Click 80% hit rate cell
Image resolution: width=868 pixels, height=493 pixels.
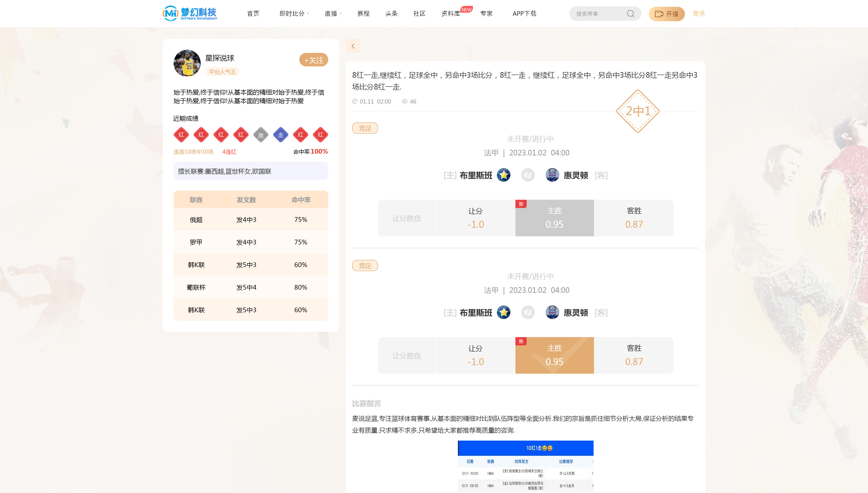301,287
